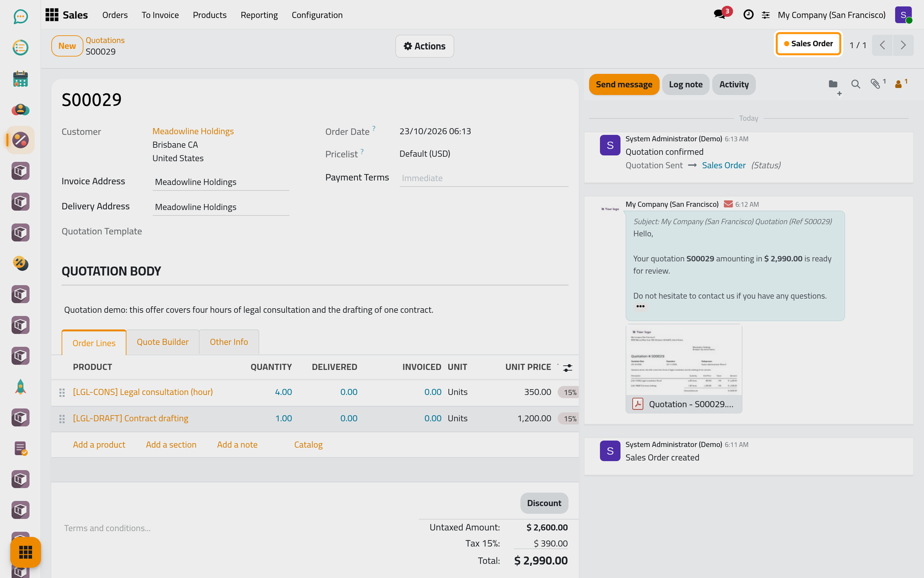Screen dimensions: 924x578
Task: Open the Discuss app in the sidebar
Action: pos(20,17)
